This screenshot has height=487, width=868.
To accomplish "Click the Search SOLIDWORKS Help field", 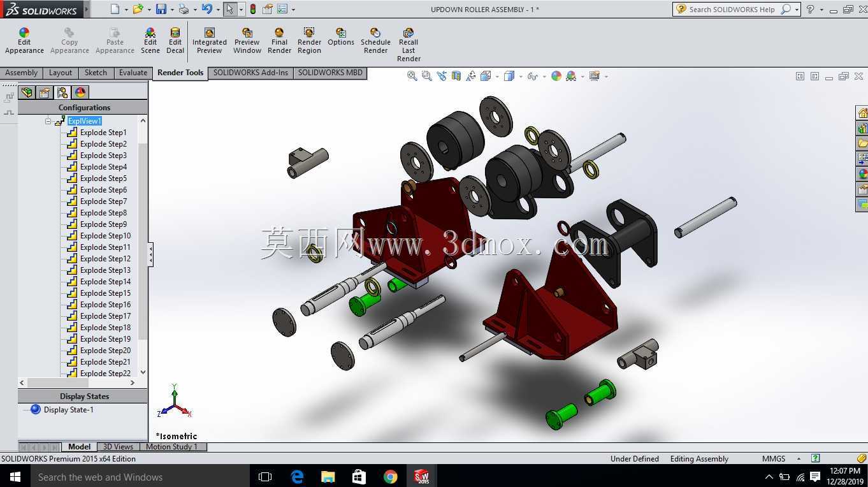I will point(733,9).
